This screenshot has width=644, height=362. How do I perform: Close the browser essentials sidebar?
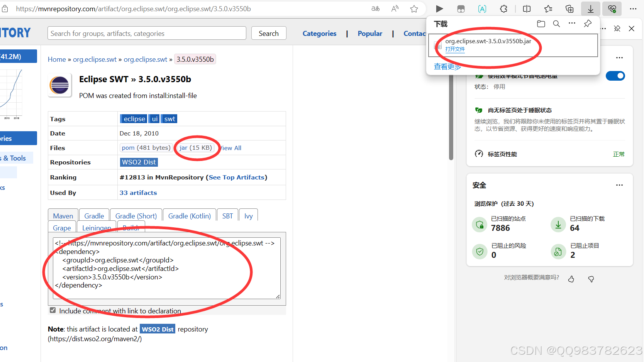(632, 29)
